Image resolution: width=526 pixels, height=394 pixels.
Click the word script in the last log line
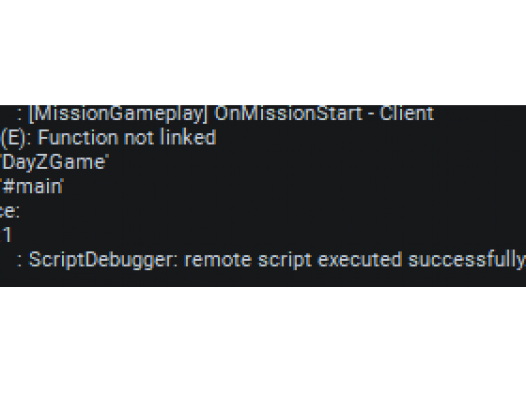tap(284, 260)
